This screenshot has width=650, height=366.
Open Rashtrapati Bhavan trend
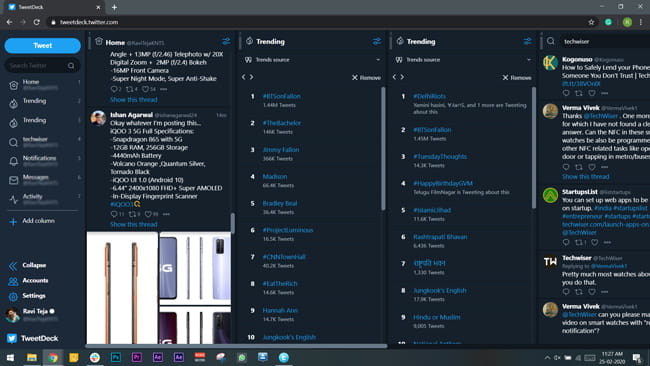pos(440,237)
